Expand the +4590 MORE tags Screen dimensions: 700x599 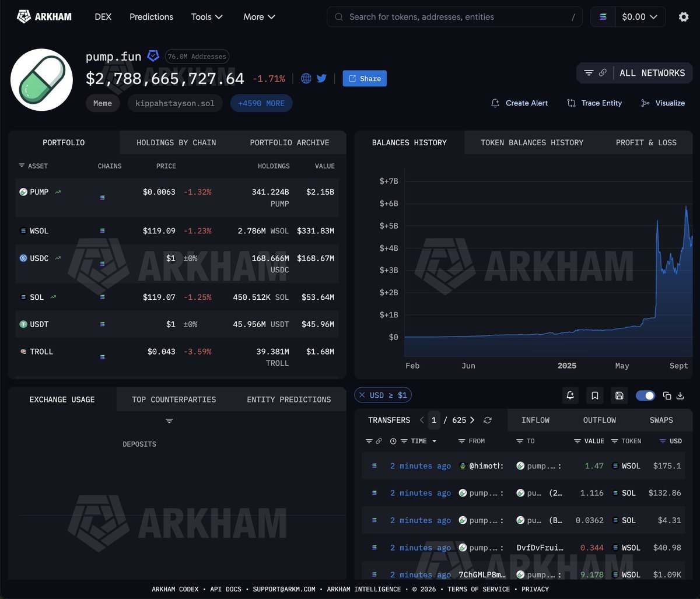pyautogui.click(x=261, y=103)
